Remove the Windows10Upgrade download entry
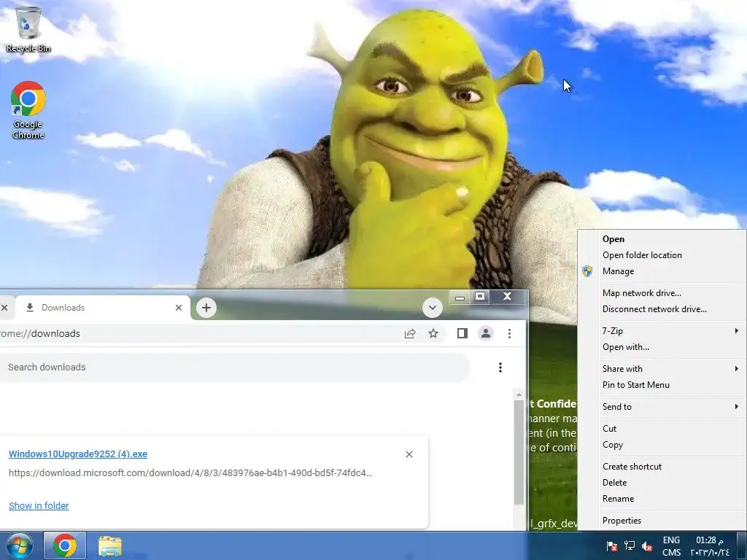This screenshot has height=560, width=747. (409, 454)
